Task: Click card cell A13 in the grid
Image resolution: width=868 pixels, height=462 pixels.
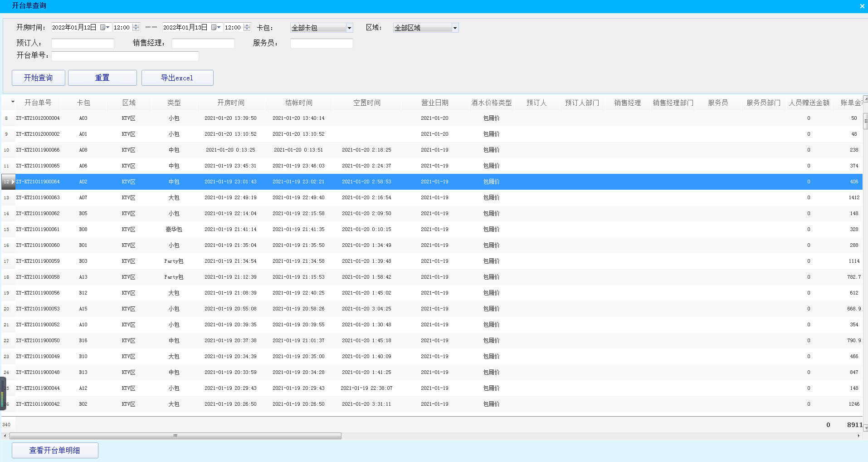Action: pos(83,277)
